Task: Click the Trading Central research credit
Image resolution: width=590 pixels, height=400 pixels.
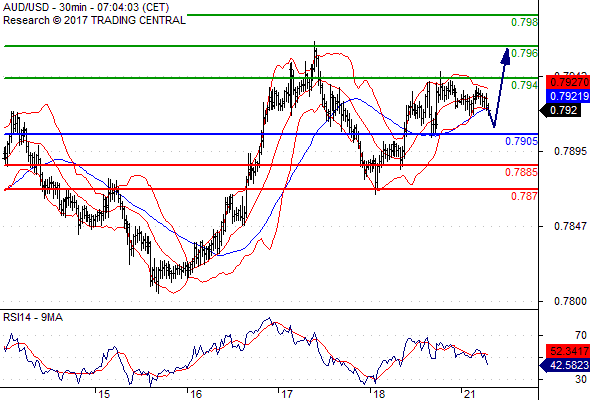Action: pyautogui.click(x=94, y=20)
